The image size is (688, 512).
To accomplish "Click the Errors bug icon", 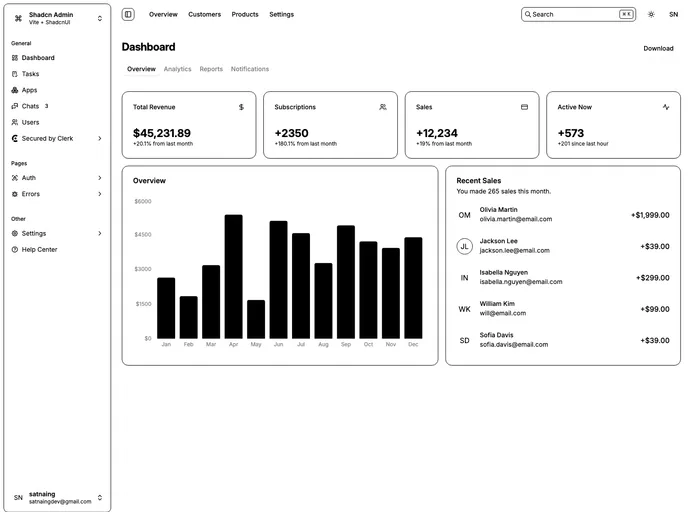I will (15, 194).
